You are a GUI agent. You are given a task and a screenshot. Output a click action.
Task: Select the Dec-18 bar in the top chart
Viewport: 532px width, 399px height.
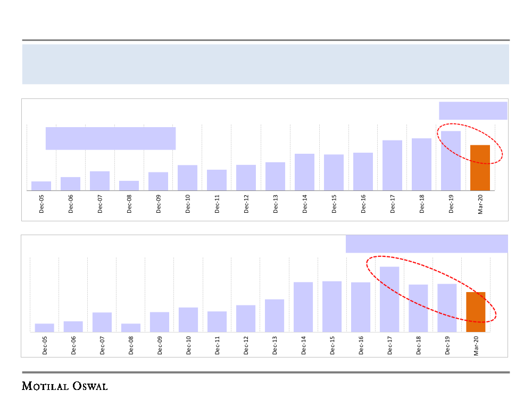coord(421,164)
